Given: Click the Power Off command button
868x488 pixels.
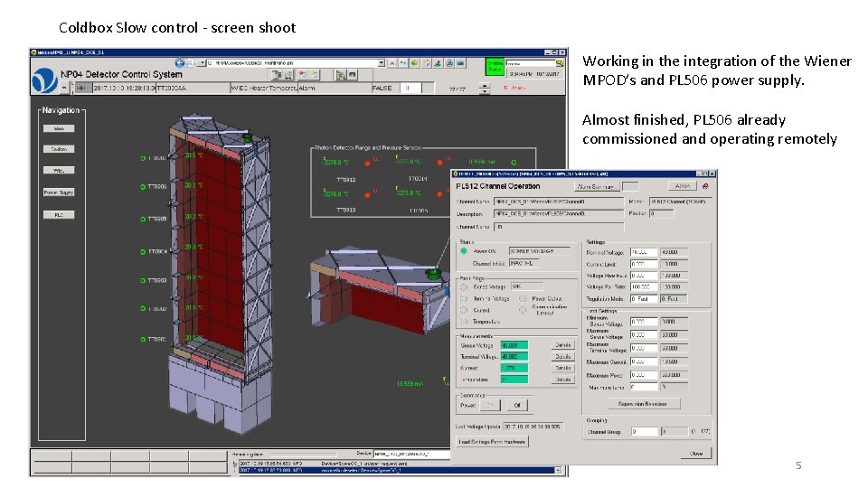Looking at the screenshot, I should (x=517, y=405).
